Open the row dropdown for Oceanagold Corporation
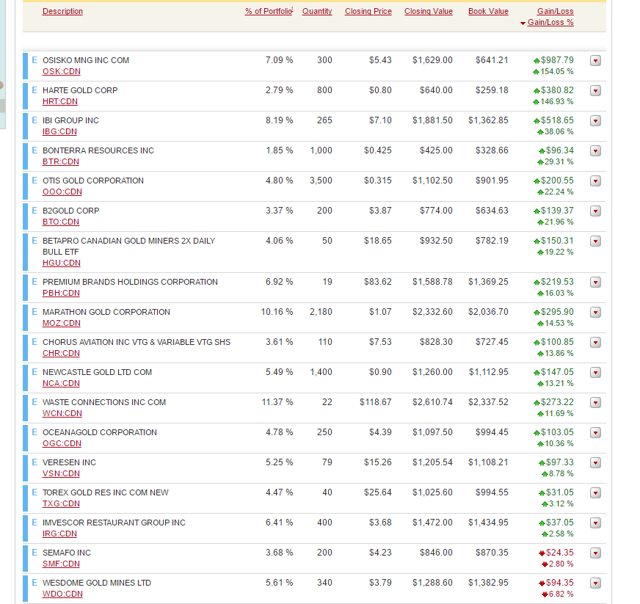This screenshot has height=604, width=640. [596, 434]
